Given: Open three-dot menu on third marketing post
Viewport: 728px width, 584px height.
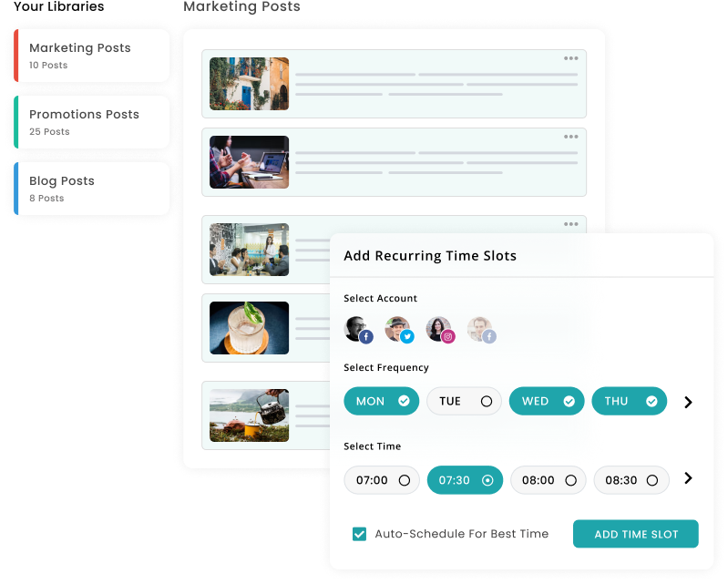Looking at the screenshot, I should point(570,224).
